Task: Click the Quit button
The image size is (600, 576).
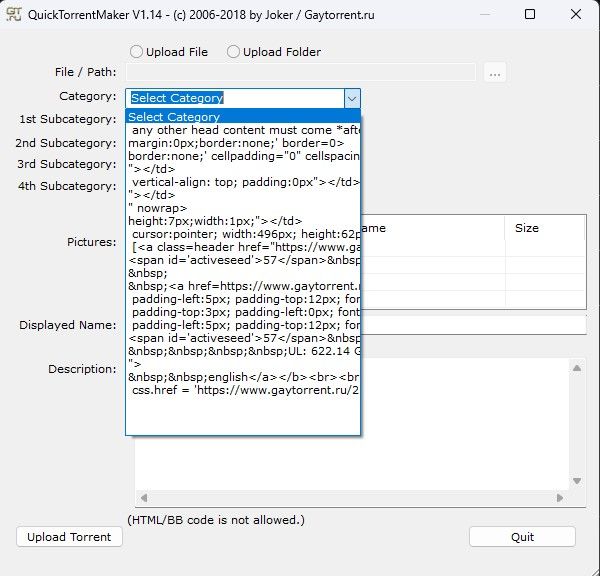Action: click(522, 537)
